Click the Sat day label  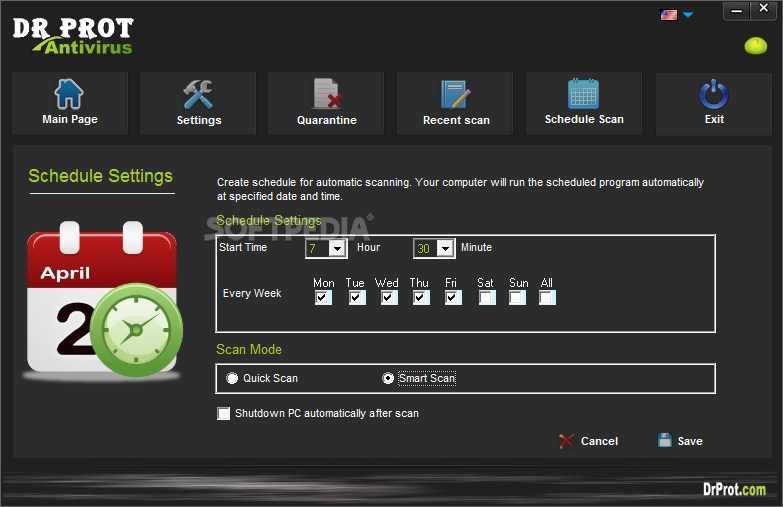[x=485, y=283]
